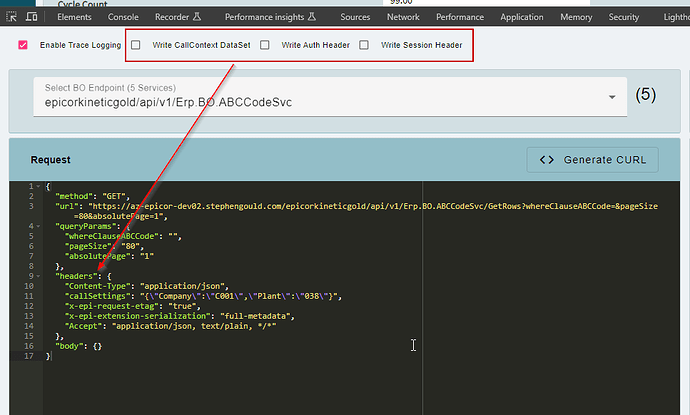The width and height of the screenshot is (690, 415).
Task: Click the "method" key in the request
Action: click(74, 196)
